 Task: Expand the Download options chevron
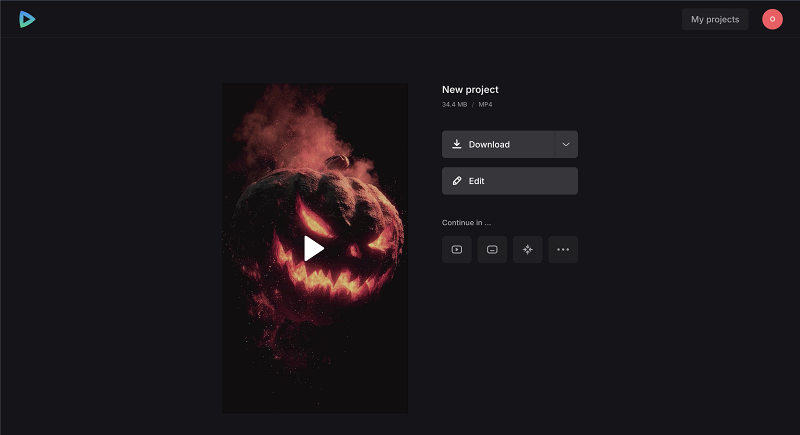tap(566, 144)
